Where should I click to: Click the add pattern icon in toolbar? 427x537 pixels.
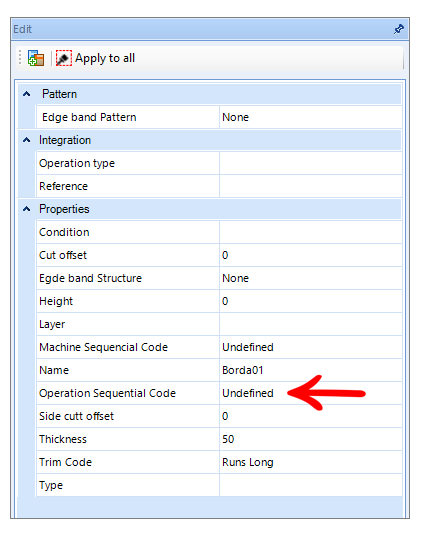click(x=36, y=58)
